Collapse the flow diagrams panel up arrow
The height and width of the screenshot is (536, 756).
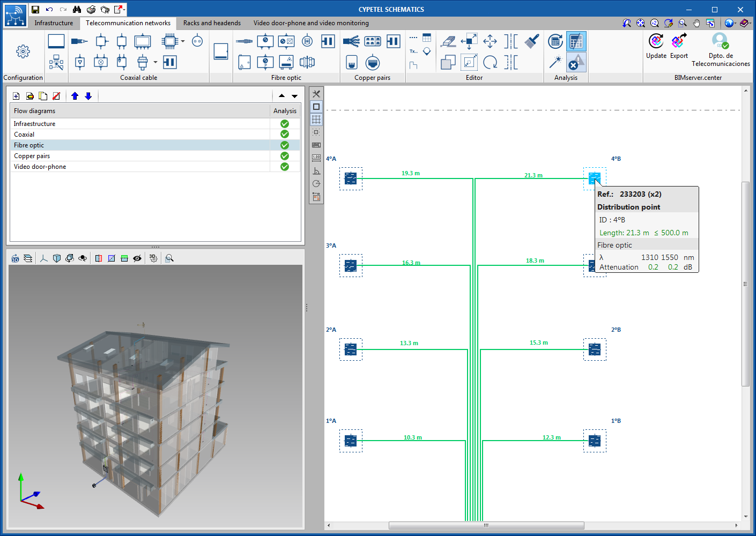pyautogui.click(x=282, y=96)
